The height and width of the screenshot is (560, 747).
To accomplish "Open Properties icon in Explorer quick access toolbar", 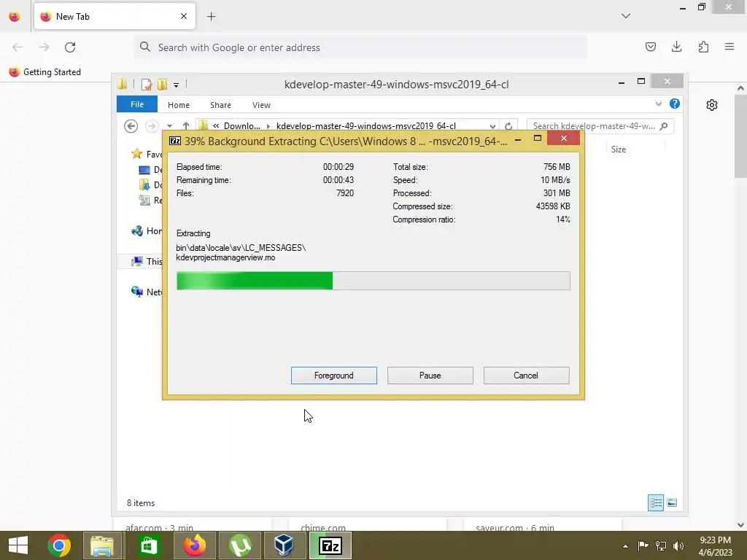I will click(146, 85).
